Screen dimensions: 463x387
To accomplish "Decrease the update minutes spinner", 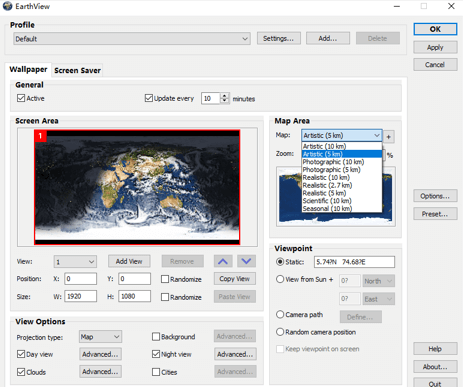I will (225, 101).
